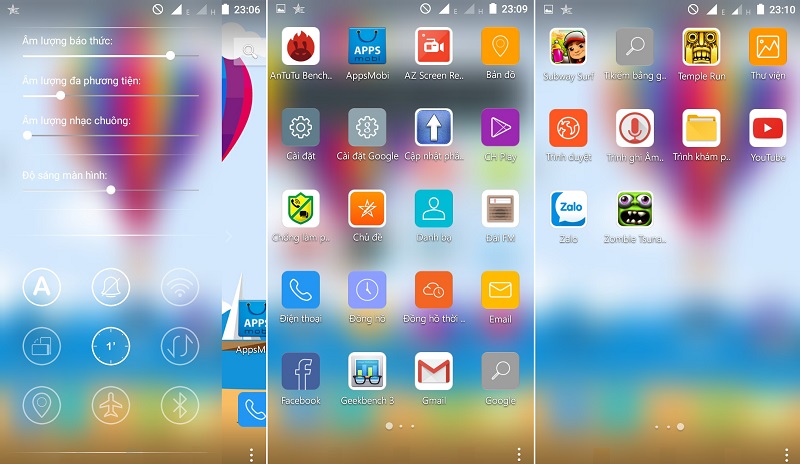Open Cài đặt settings app

coord(301,127)
